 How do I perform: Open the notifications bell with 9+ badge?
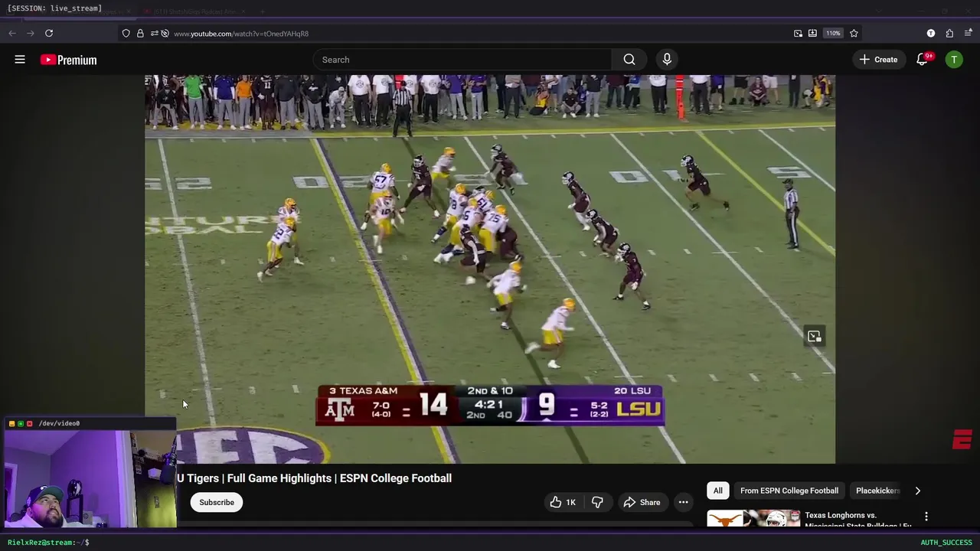click(923, 60)
